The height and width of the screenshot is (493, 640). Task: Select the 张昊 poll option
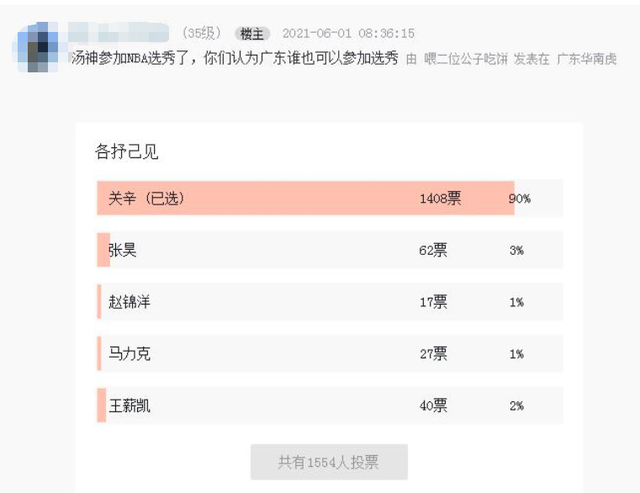click(330, 250)
